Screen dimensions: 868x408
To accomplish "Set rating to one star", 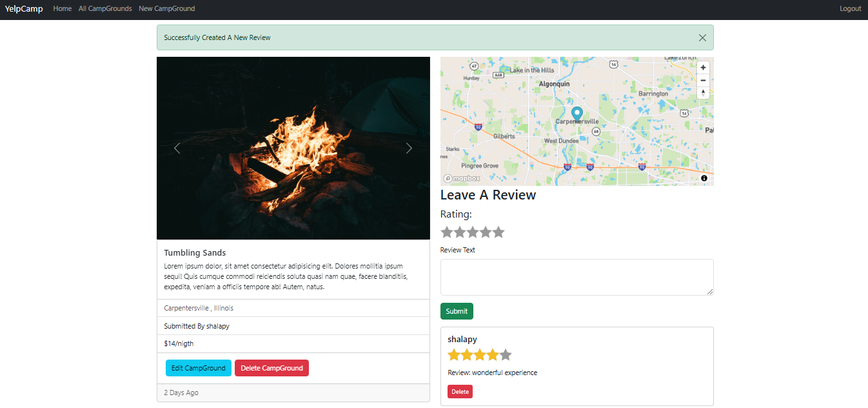I will (447, 232).
